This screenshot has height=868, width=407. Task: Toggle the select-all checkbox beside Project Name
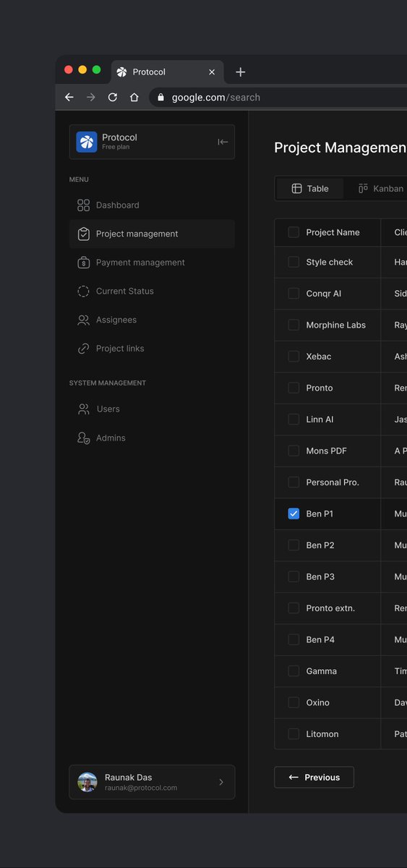(294, 232)
